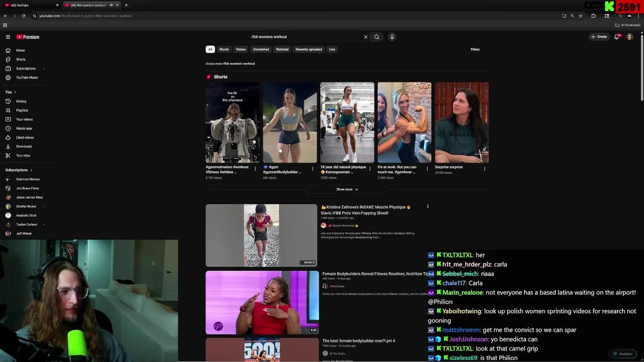Open Downloads in the sidebar

(24, 146)
